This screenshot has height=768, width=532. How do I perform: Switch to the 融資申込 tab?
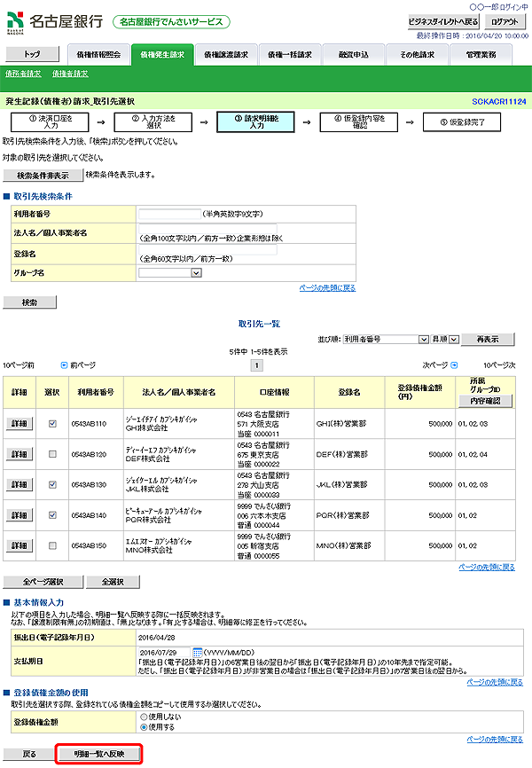354,55
